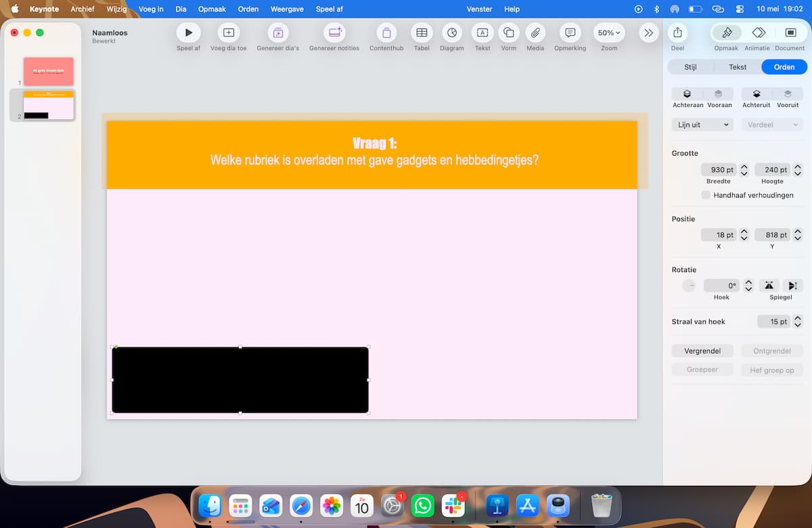Screen dimensions: 812x528
Task: Move object backward with Achteruit
Action: [x=757, y=94]
